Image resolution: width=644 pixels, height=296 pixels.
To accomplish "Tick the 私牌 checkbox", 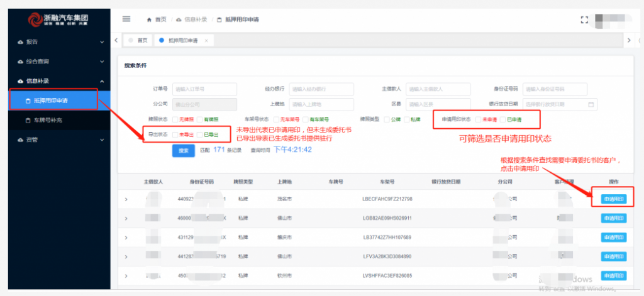I will tap(407, 119).
